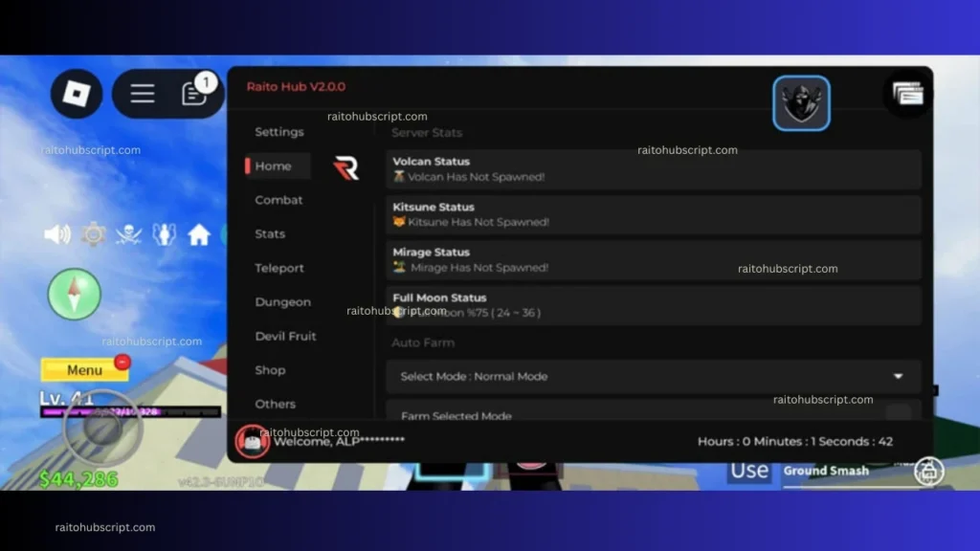Open the Devil Fruit tab
The height and width of the screenshot is (551, 980).
tap(285, 336)
